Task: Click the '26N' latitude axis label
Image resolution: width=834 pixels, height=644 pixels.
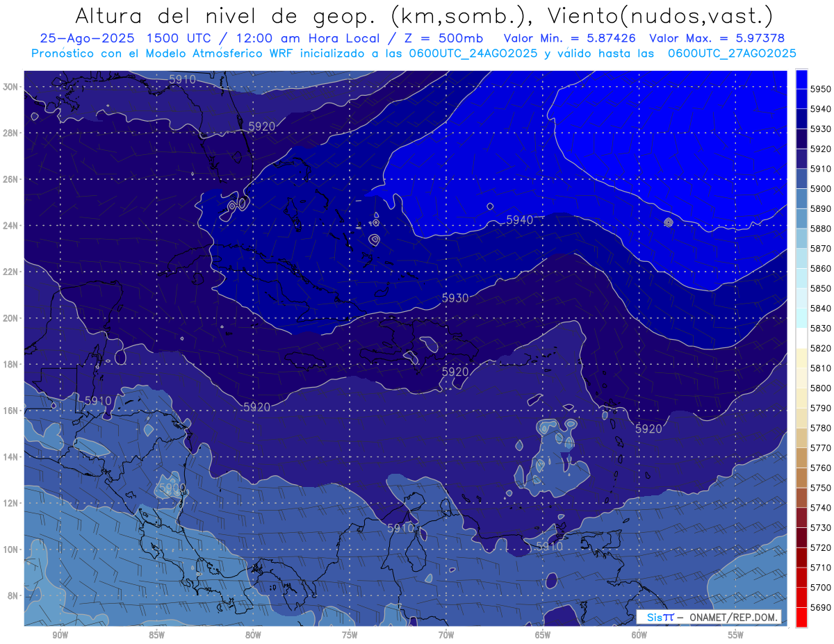Action: 11,179
